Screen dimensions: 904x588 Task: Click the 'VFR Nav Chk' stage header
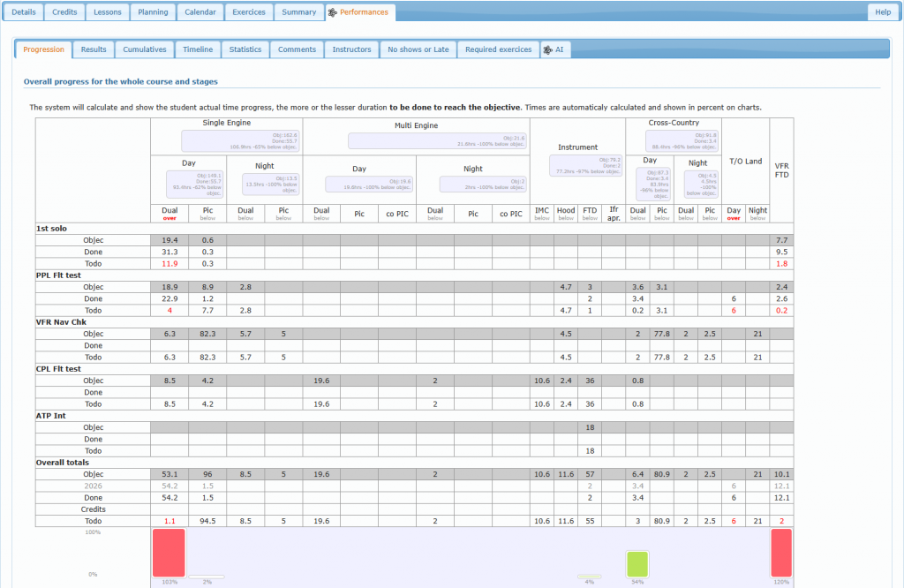point(61,321)
